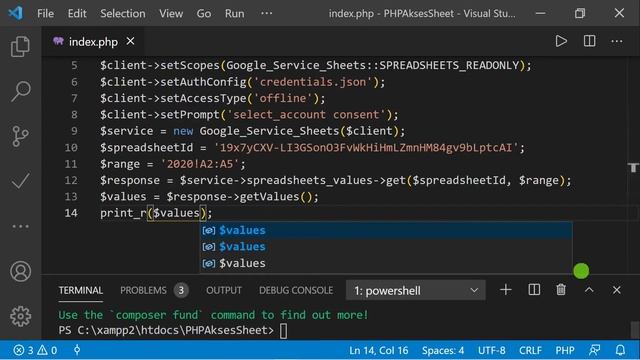Create a new terminal with plus icon
Screen dimensions: 640x360
[506, 290]
